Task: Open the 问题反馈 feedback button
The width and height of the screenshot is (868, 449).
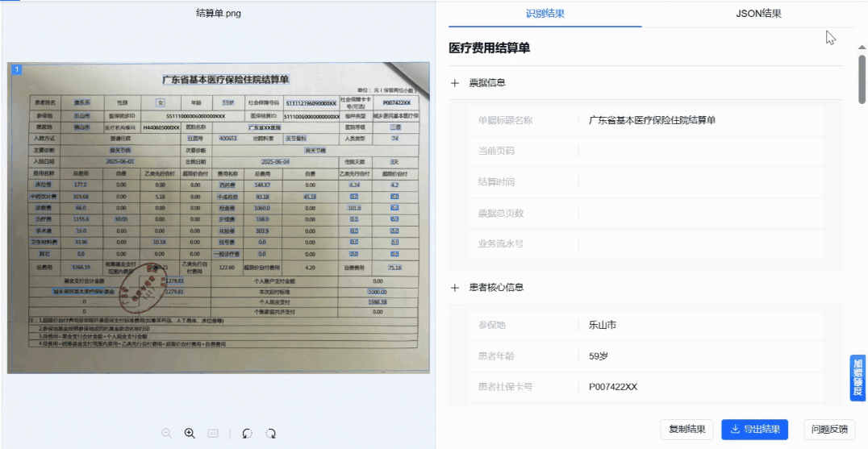Action: pos(829,429)
